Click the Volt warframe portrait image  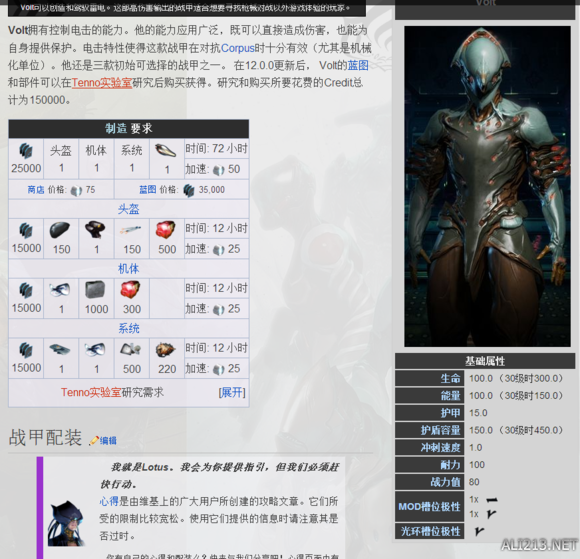(487, 186)
